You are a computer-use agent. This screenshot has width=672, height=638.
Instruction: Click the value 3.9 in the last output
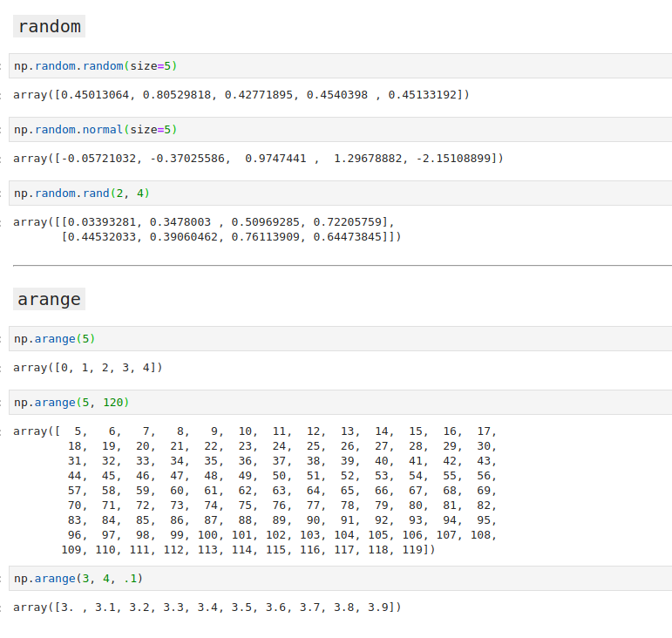click(x=378, y=607)
